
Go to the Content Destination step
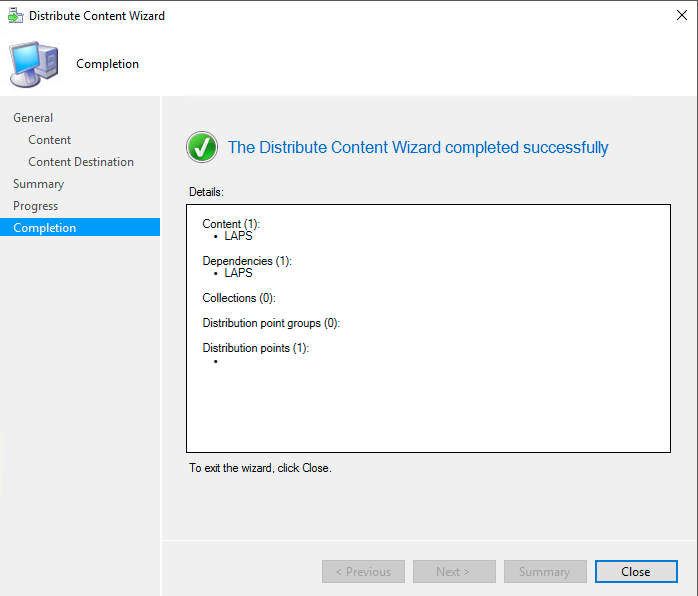(x=81, y=162)
